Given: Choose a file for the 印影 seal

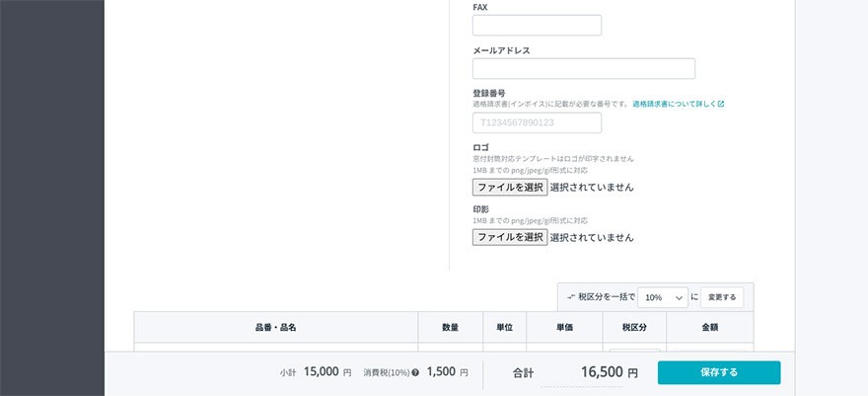Looking at the screenshot, I should (x=510, y=237).
